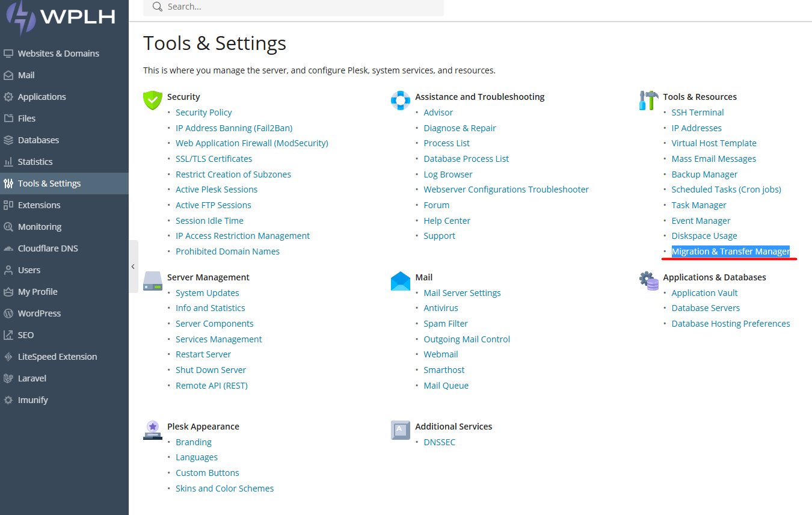Open SSL/TLS Certificates link
The image size is (812, 515).
pos(214,159)
